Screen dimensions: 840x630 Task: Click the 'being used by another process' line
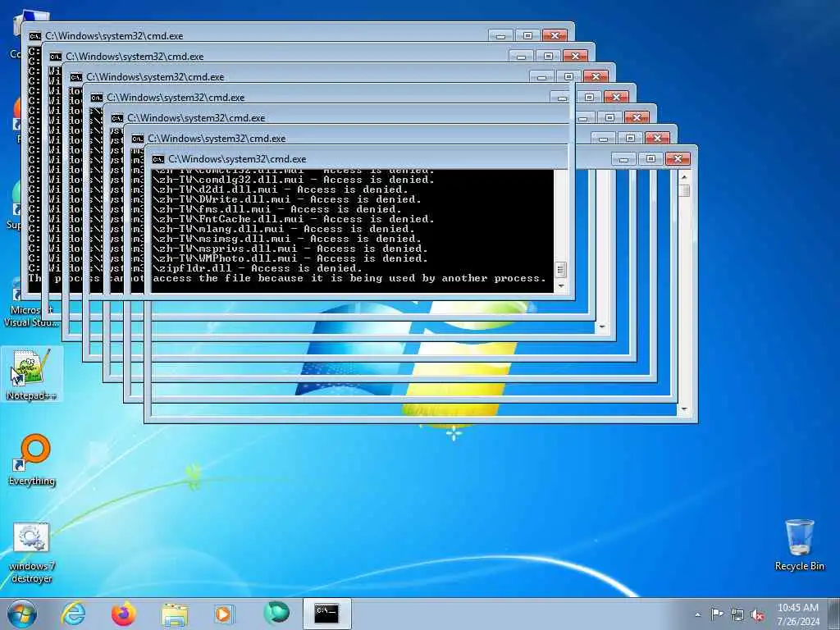[x=349, y=278]
